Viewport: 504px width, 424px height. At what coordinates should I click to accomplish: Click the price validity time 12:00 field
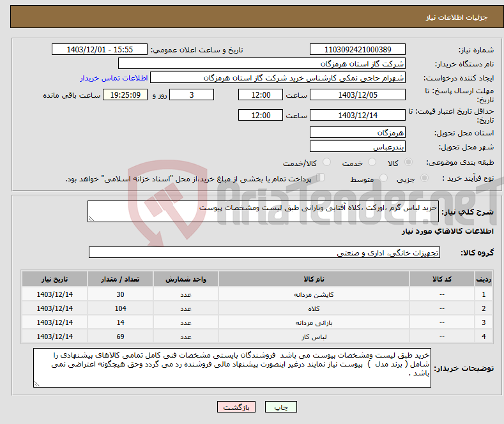[x=261, y=115]
